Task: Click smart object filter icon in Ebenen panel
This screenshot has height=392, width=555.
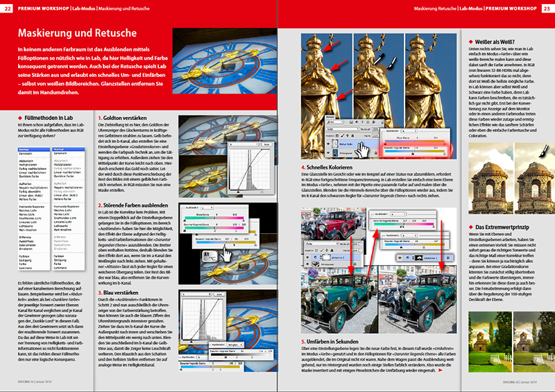Action: [373, 122]
